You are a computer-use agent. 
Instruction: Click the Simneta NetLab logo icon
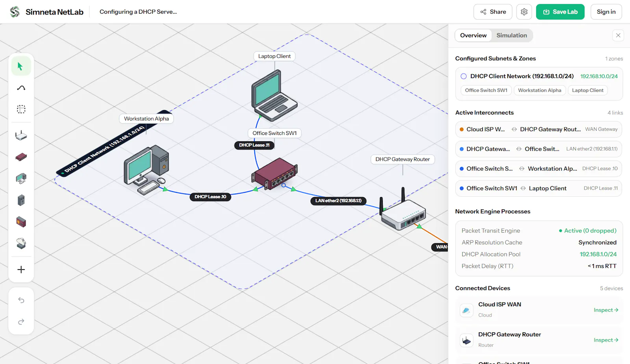click(15, 12)
